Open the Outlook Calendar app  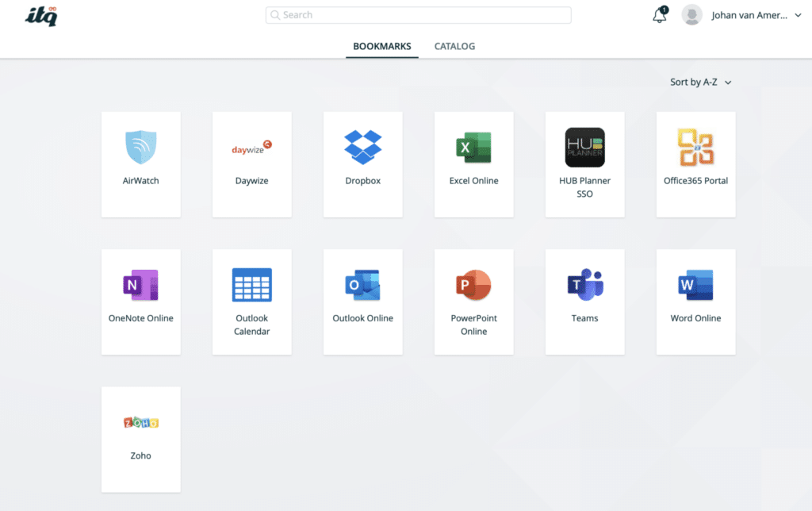[x=252, y=286]
